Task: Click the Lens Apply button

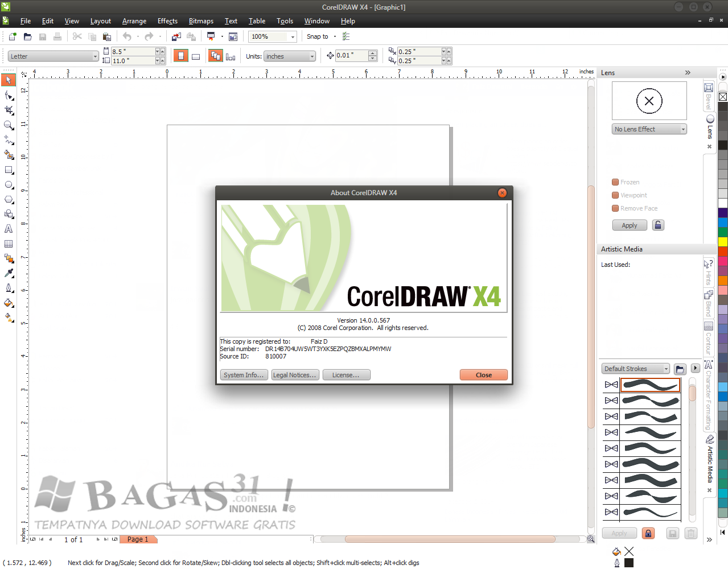Action: coord(630,225)
